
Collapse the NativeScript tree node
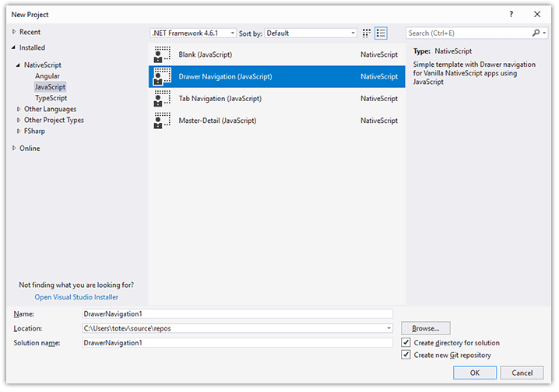coord(18,65)
